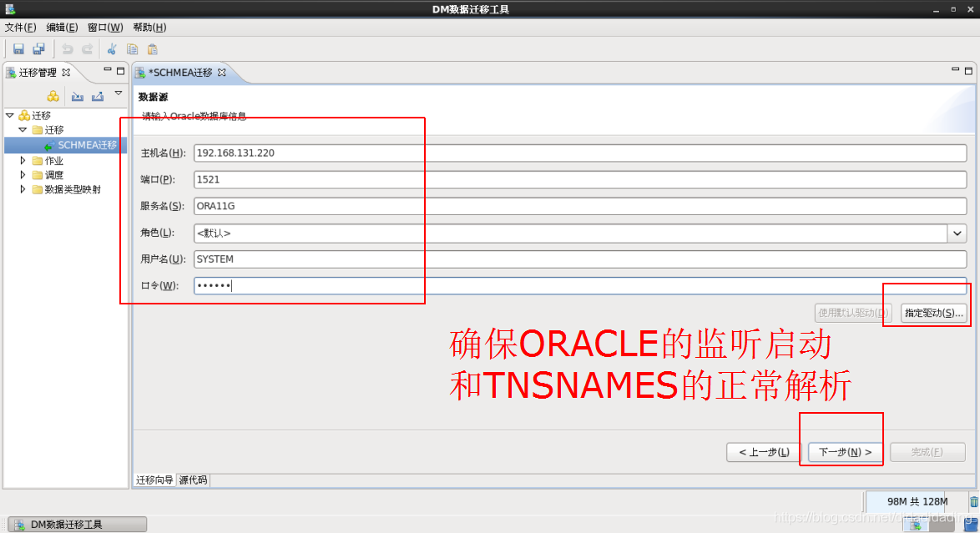The height and width of the screenshot is (533, 980).
Task: Click the import icon in migration panel
Action: (x=77, y=96)
